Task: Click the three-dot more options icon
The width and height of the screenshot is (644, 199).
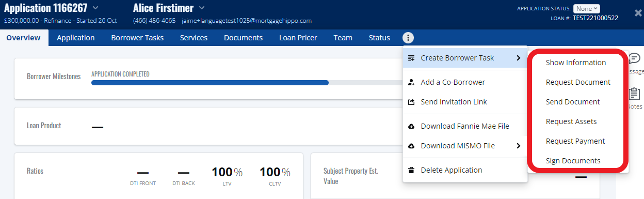Action: 408,38
